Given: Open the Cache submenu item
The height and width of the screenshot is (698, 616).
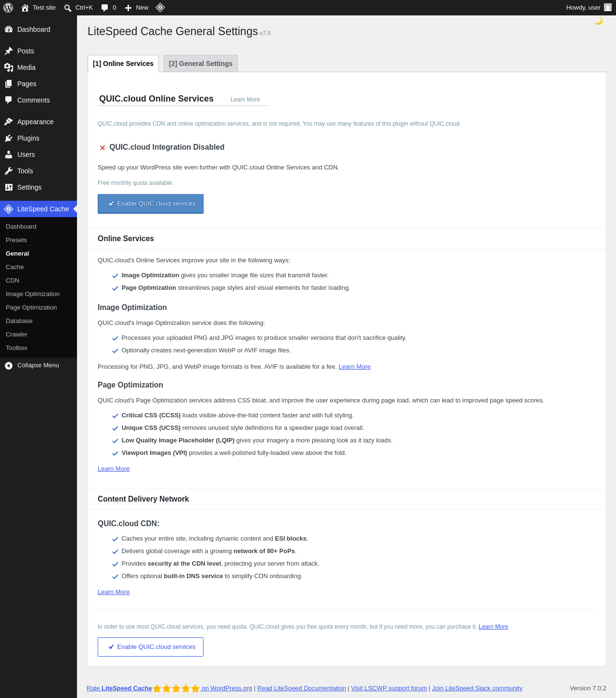Looking at the screenshot, I should [x=15, y=267].
